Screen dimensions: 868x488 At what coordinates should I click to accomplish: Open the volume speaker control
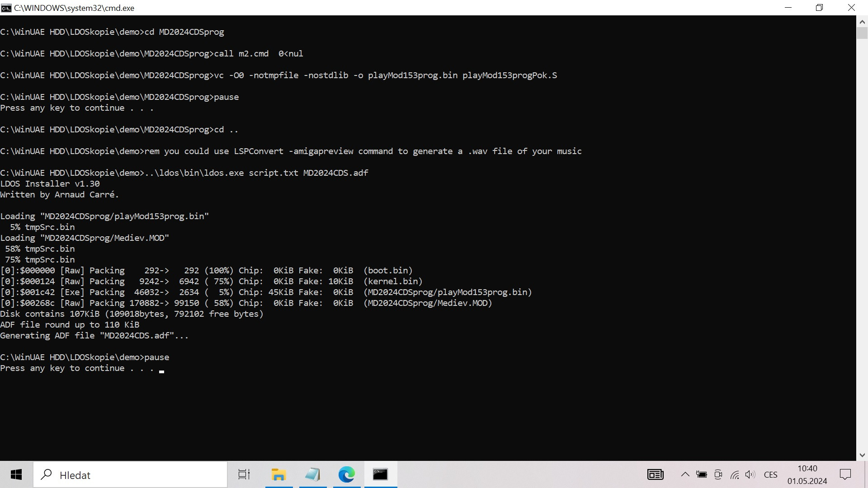[750, 474]
